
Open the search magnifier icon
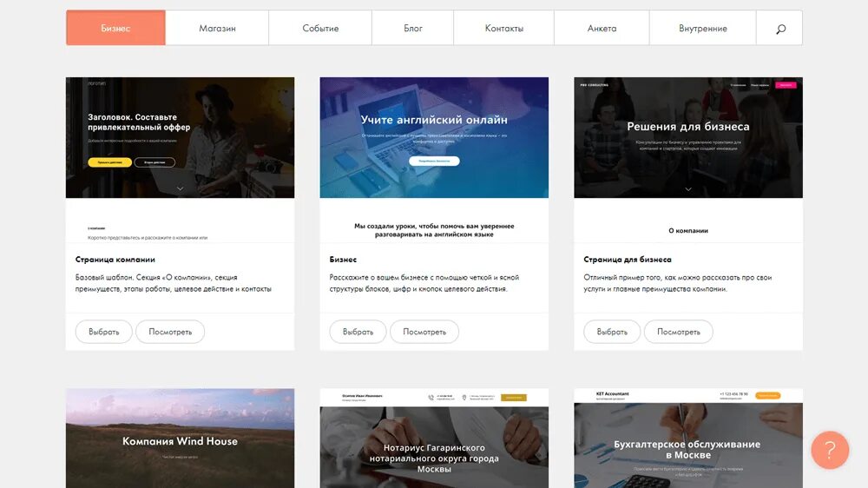tap(780, 29)
